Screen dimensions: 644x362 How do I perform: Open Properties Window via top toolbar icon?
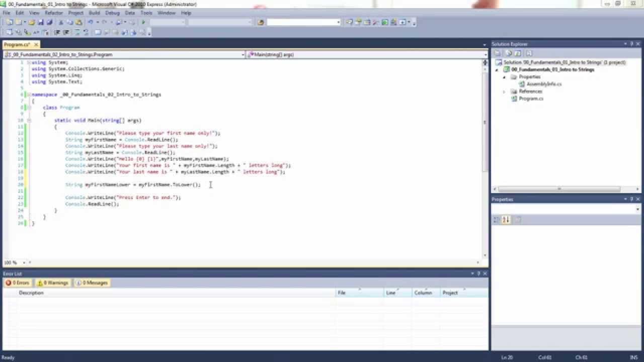tap(358, 22)
